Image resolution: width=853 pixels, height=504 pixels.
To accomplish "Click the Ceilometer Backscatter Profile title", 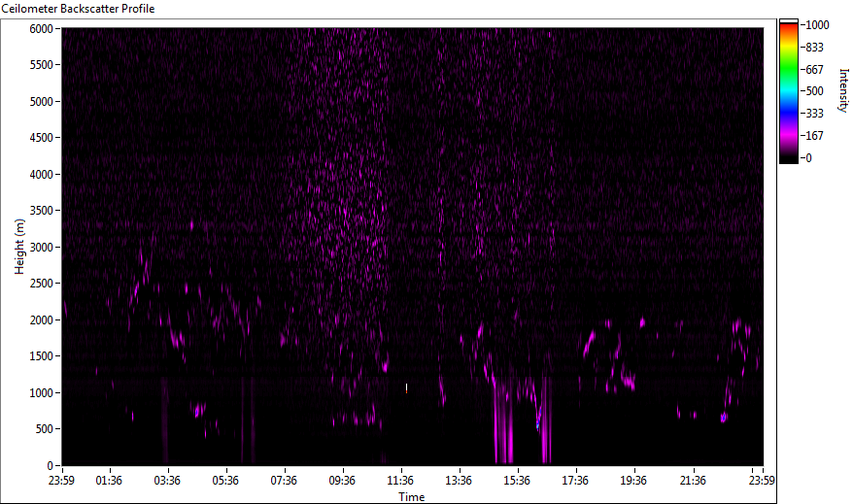I will pos(78,9).
